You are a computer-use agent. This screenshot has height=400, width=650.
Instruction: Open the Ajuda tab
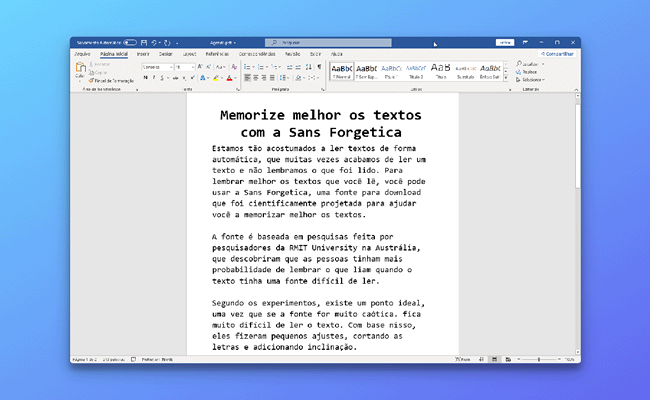point(336,54)
